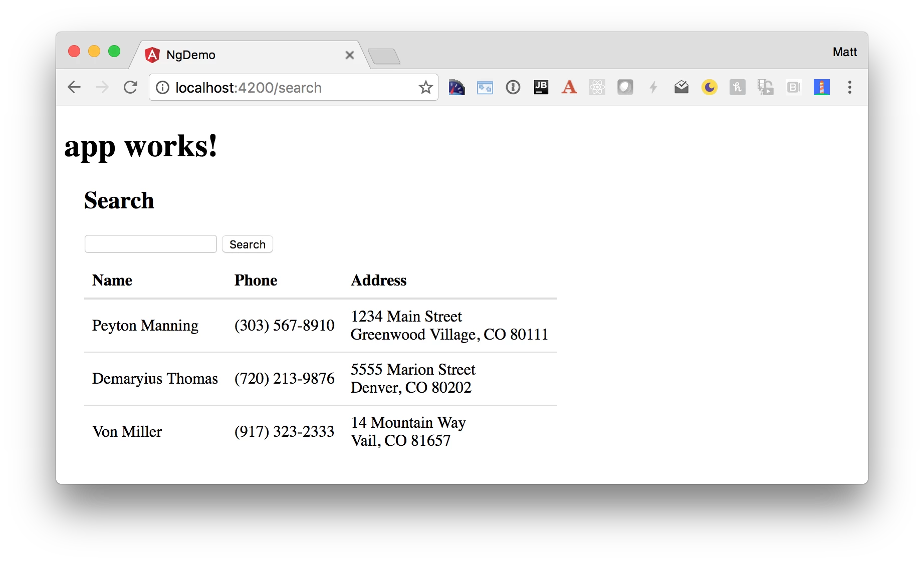
Task: Bookmark this page with the star
Action: (425, 88)
